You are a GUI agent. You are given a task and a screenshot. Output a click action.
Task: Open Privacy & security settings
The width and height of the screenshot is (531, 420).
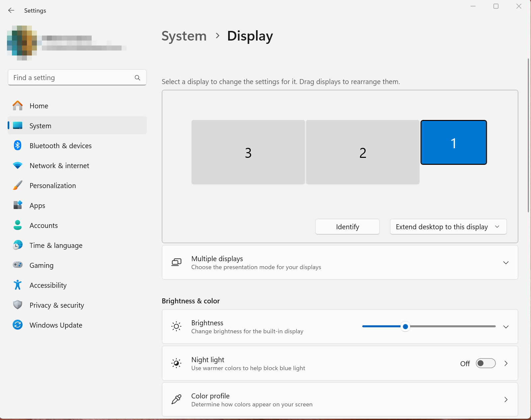(x=77, y=305)
